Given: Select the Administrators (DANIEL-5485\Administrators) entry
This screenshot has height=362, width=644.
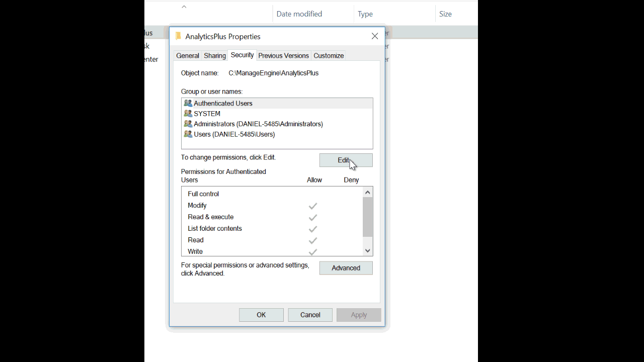Looking at the screenshot, I should pos(277,124).
